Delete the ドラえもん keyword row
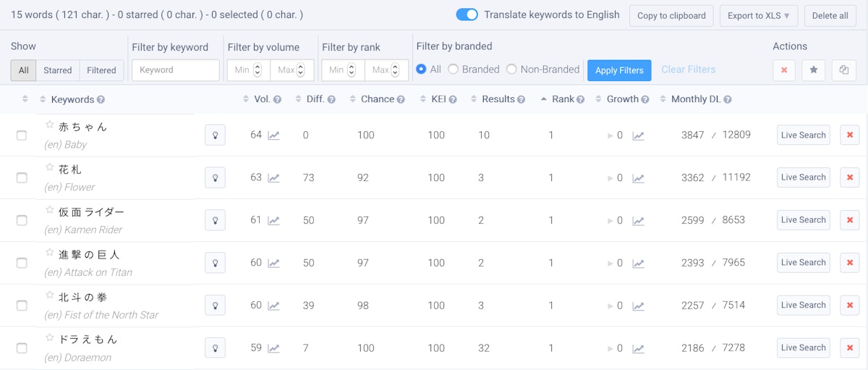Viewport: 868px width, 370px height. [x=849, y=348]
